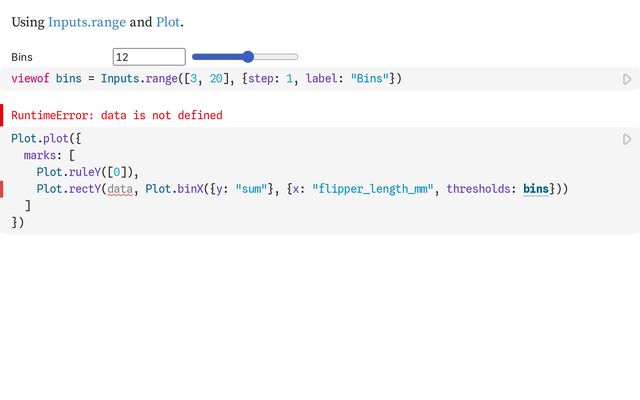Run the viewof bins cell

pyautogui.click(x=627, y=79)
